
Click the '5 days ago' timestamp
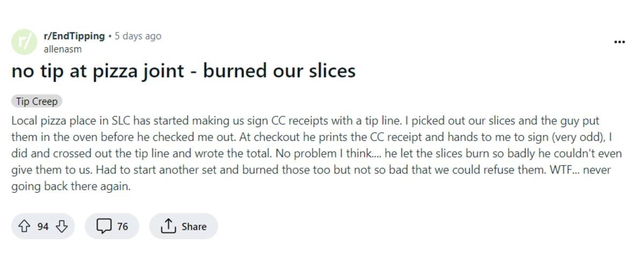(x=137, y=36)
